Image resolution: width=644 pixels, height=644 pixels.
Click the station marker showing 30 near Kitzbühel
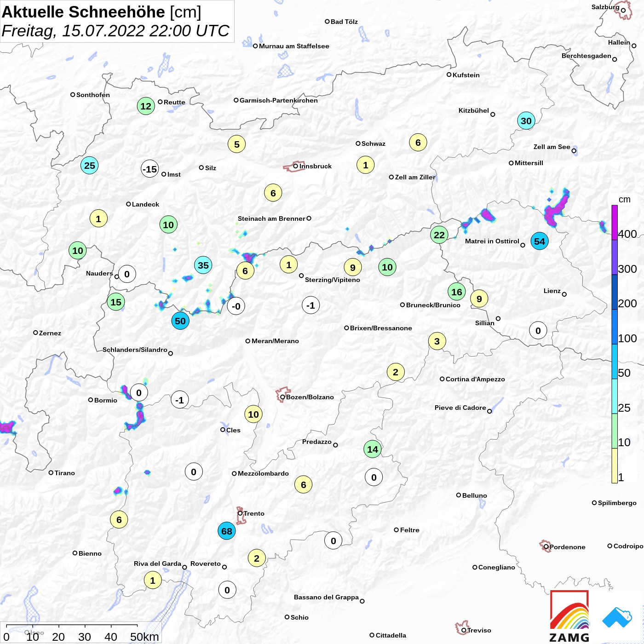pyautogui.click(x=526, y=121)
